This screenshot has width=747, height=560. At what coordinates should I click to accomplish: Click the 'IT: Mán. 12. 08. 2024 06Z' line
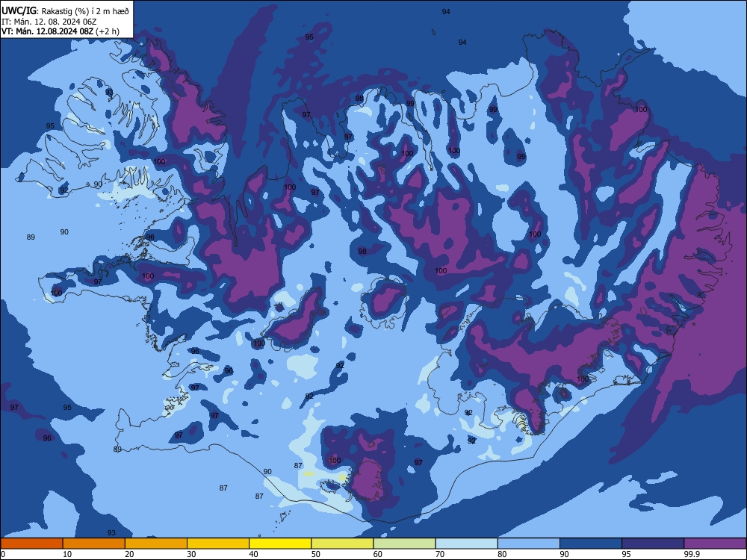coord(49,22)
